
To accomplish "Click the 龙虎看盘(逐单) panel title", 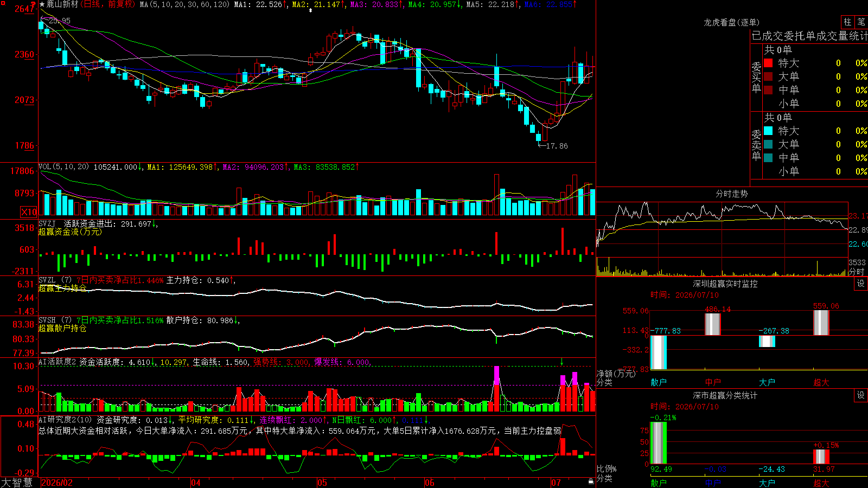I will (731, 22).
